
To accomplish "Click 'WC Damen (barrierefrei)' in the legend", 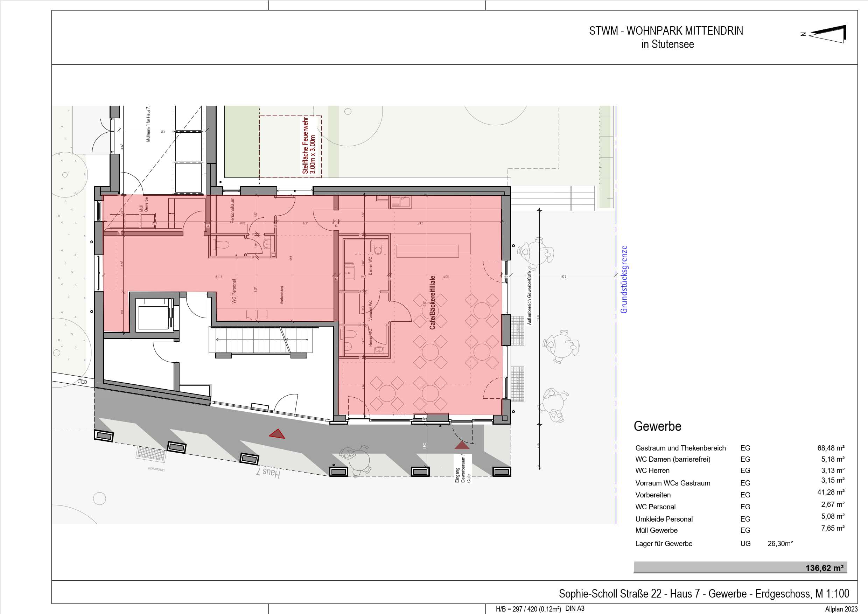I will coord(673,459).
